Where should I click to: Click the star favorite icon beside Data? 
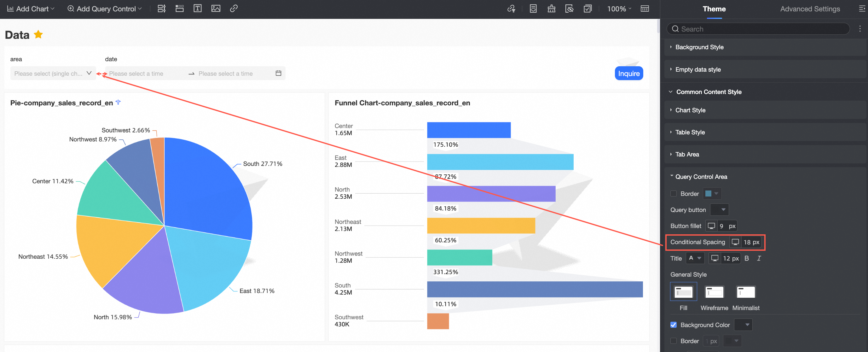(x=38, y=34)
